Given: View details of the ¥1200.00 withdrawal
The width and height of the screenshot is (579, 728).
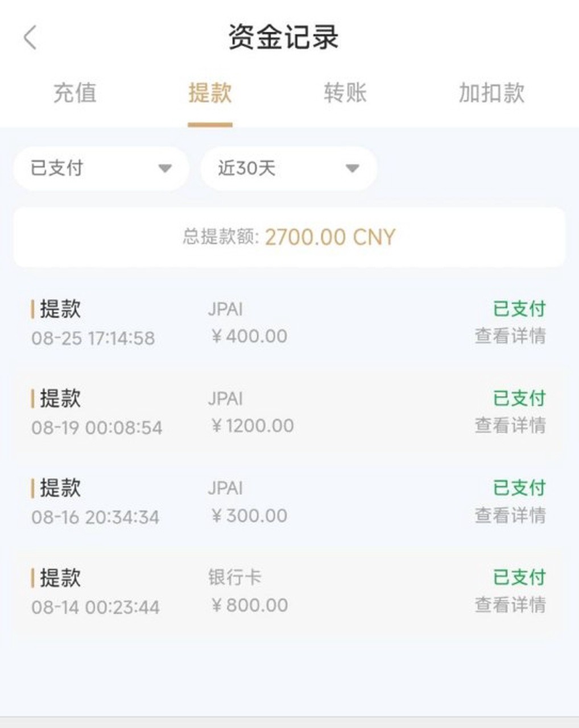Looking at the screenshot, I should 510,425.
